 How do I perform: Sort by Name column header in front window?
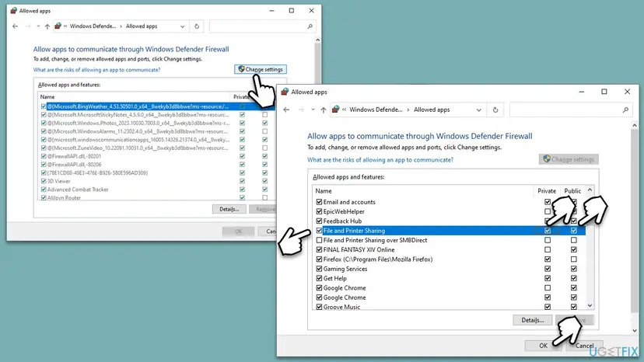tap(324, 191)
